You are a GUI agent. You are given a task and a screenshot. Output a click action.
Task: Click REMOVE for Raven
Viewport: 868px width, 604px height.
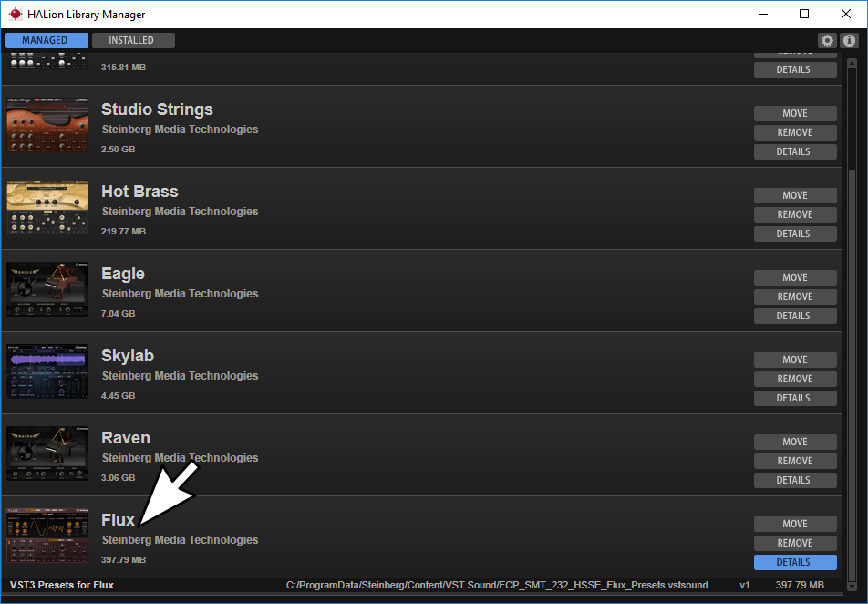(795, 461)
